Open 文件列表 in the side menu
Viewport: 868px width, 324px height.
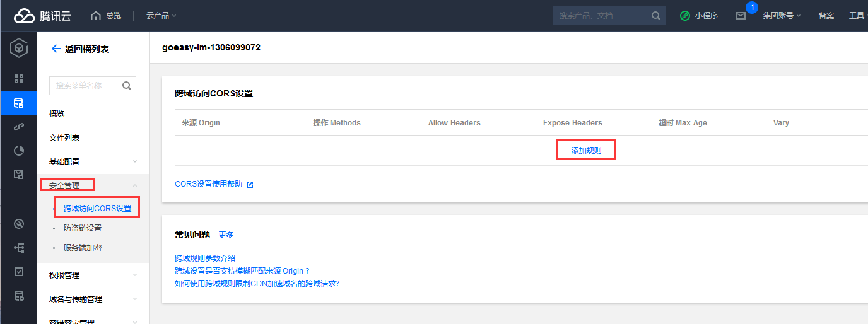click(x=64, y=137)
